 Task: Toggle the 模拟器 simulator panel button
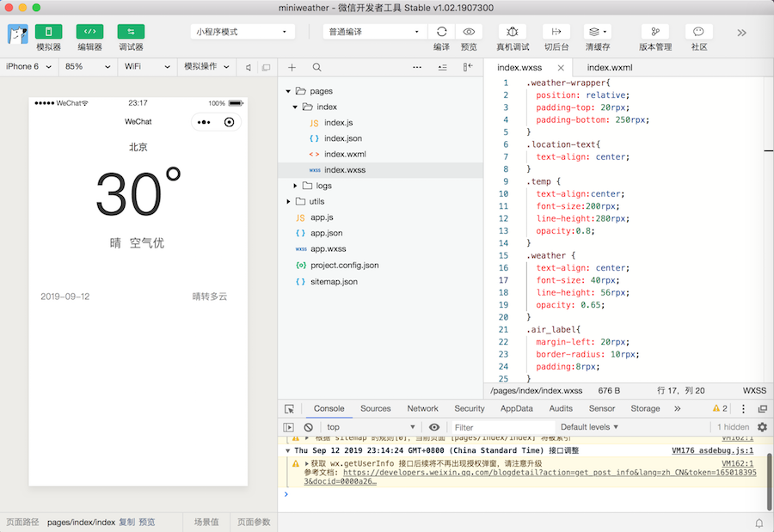click(48, 32)
